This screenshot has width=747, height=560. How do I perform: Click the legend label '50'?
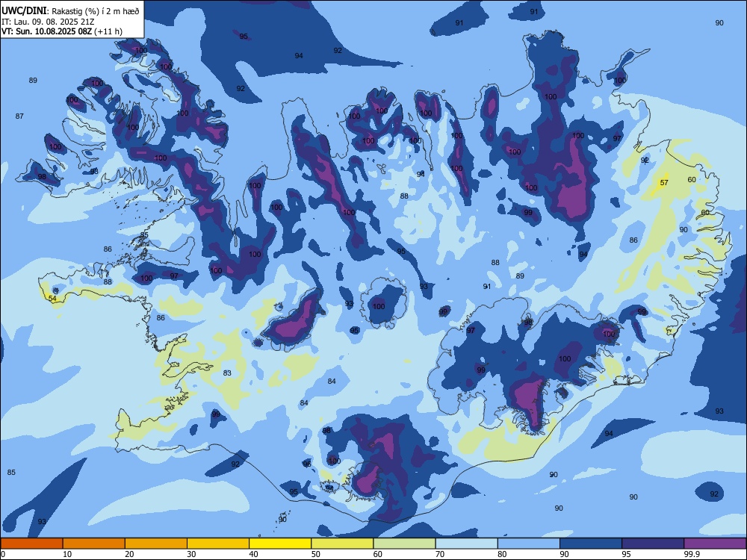(x=316, y=554)
